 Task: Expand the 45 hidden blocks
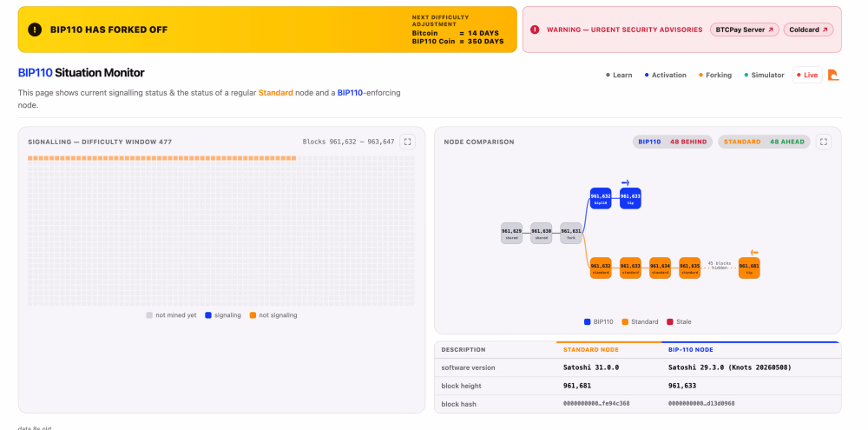pos(719,266)
